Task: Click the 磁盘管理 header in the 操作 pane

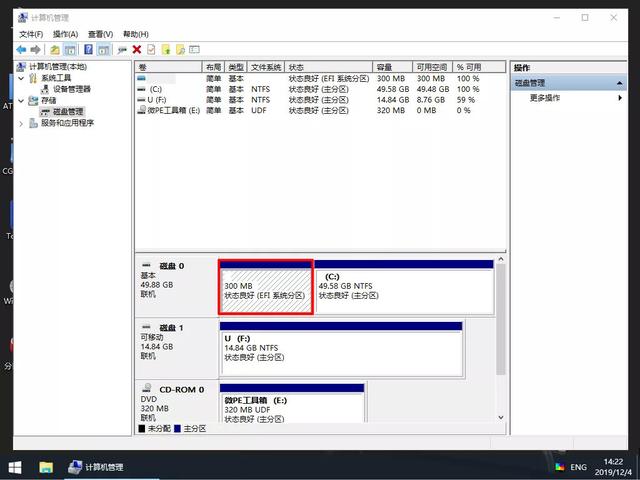Action: tap(568, 83)
